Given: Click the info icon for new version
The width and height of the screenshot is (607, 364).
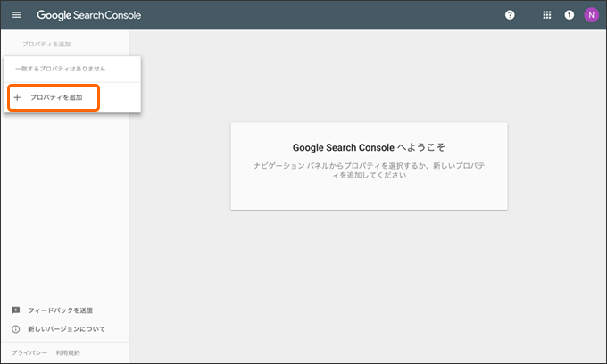Looking at the screenshot, I should click(x=15, y=329).
